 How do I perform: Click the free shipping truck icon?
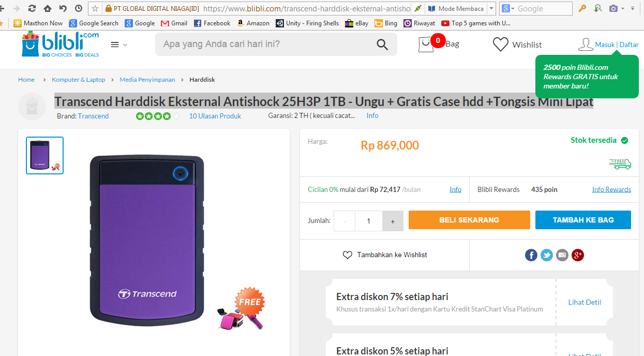(x=620, y=164)
